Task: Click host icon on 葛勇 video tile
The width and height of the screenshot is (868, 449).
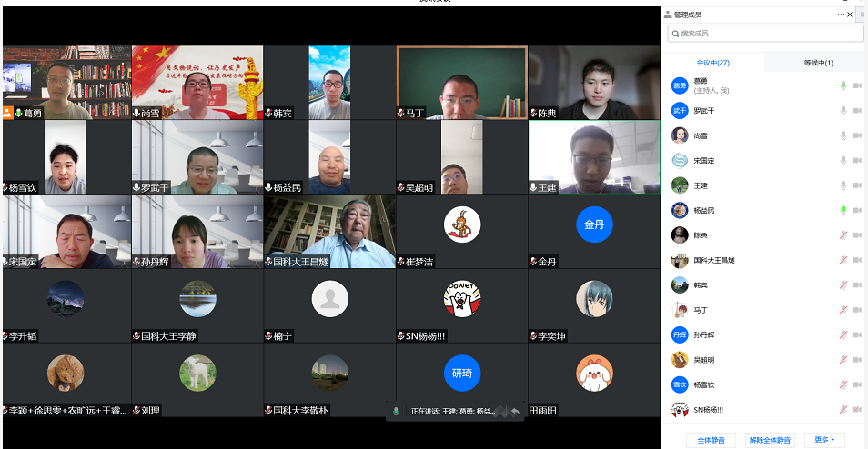Action: click(7, 113)
